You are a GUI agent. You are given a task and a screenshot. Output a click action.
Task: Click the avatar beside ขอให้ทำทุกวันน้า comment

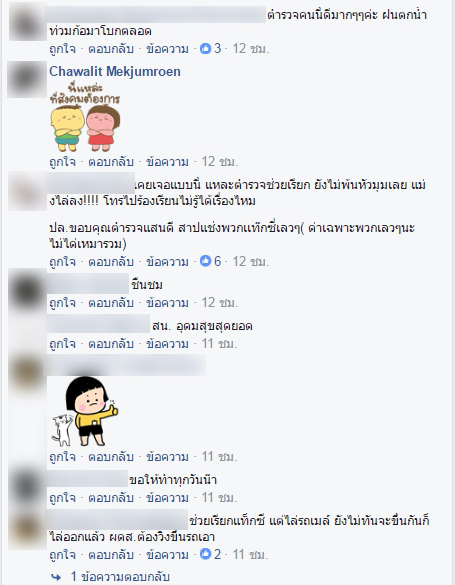click(27, 487)
